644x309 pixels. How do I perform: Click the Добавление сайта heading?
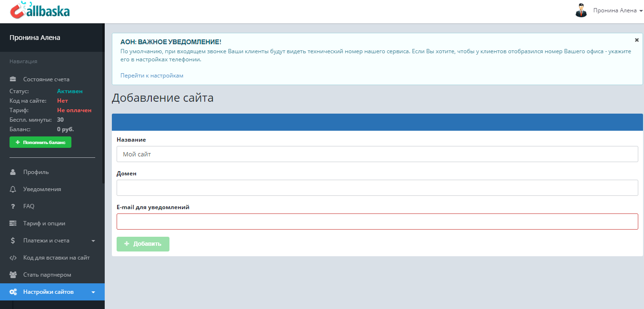click(x=162, y=98)
